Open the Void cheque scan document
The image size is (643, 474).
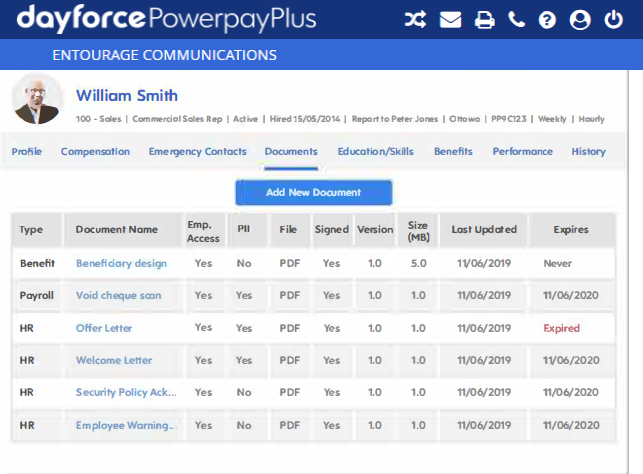pos(118,296)
